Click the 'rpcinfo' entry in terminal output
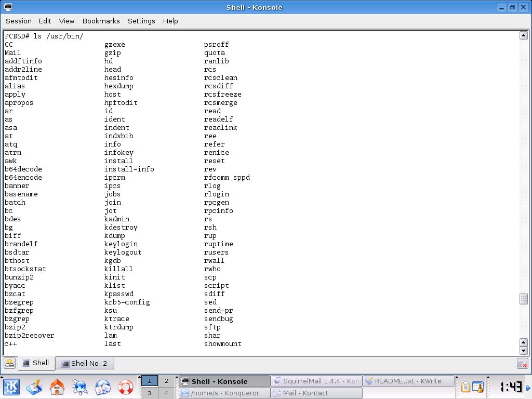 pos(219,211)
